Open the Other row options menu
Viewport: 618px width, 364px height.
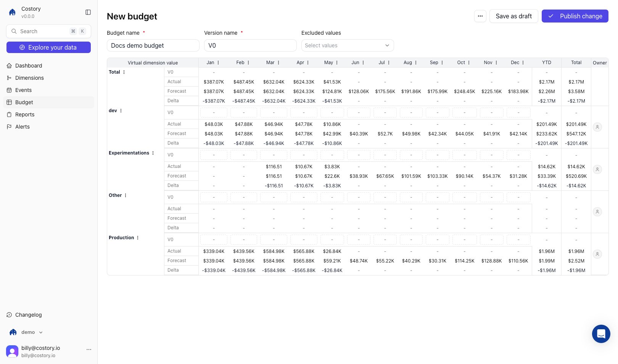pos(126,195)
